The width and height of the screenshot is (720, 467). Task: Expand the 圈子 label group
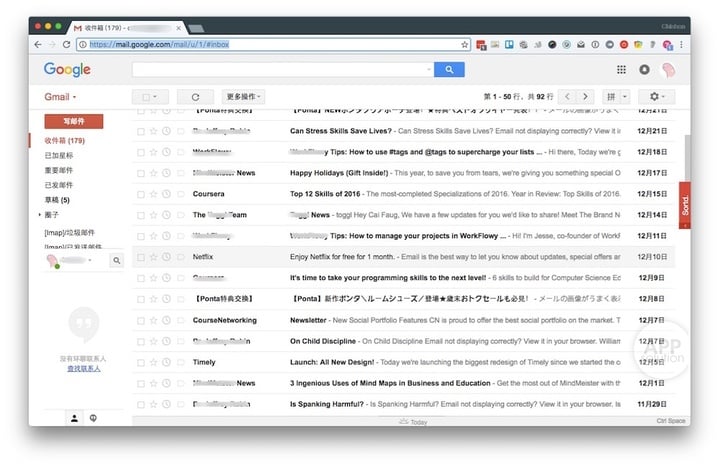39,214
